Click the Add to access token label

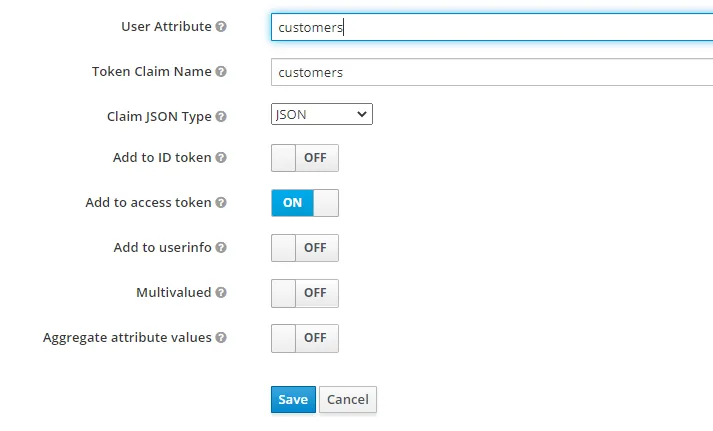pyautogui.click(x=148, y=202)
